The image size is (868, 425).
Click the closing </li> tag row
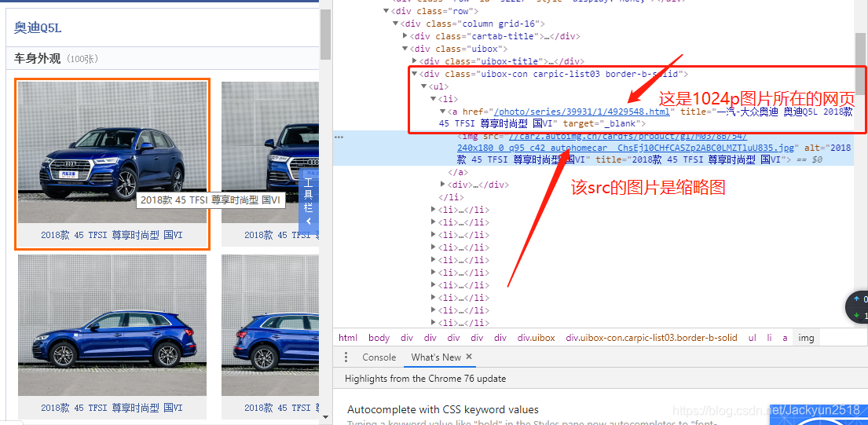pos(451,196)
